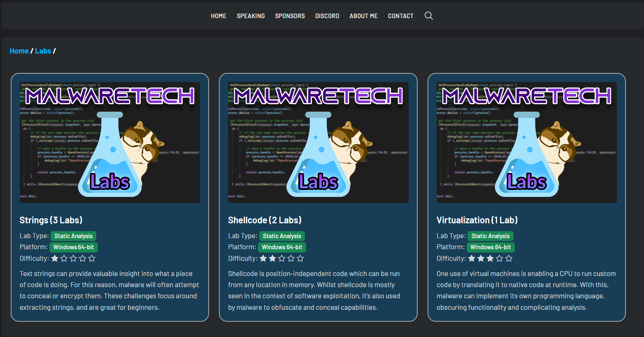The height and width of the screenshot is (337, 644).
Task: Click the Virtualization card description text
Action: 526,290
